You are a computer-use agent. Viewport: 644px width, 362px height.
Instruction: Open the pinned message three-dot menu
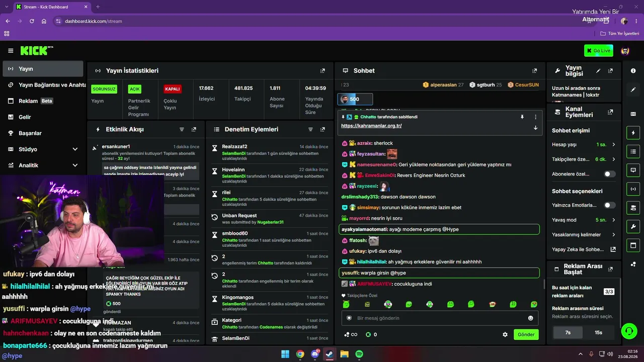(535, 117)
